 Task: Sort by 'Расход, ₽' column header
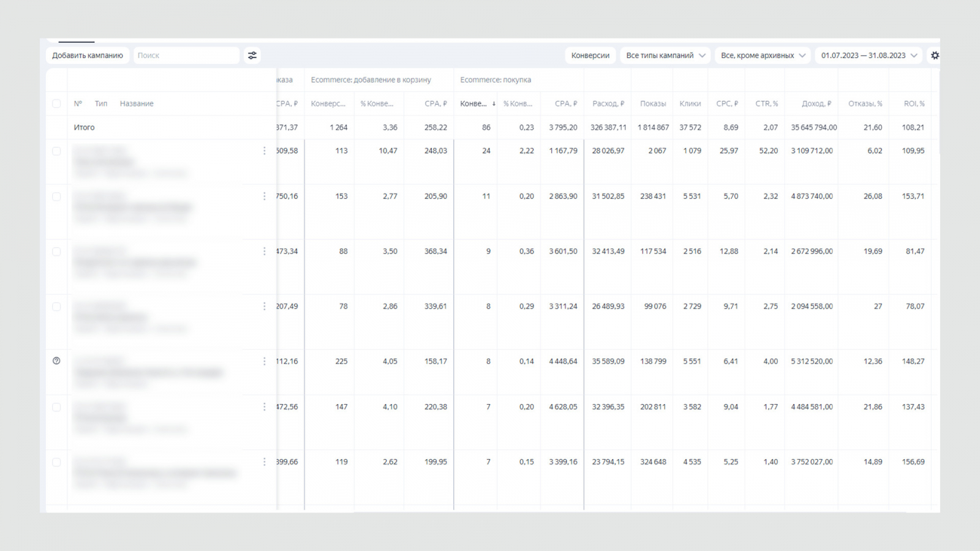(x=608, y=104)
